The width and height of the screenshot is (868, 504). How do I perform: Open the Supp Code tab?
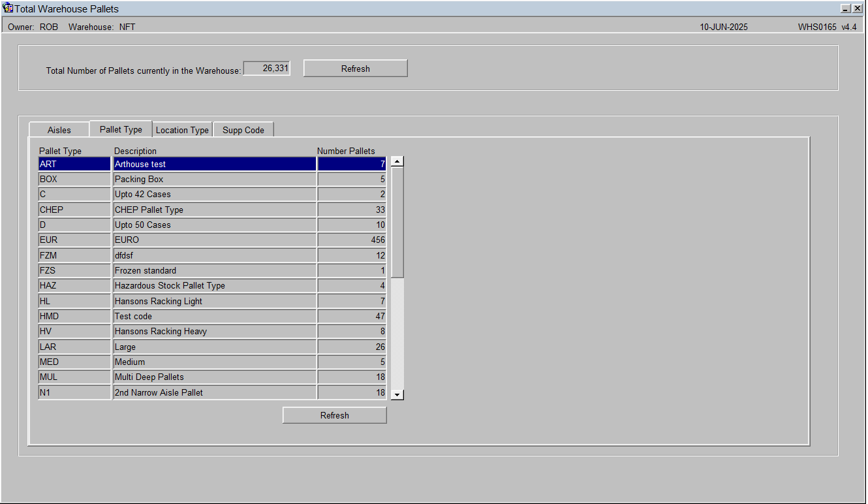tap(243, 130)
